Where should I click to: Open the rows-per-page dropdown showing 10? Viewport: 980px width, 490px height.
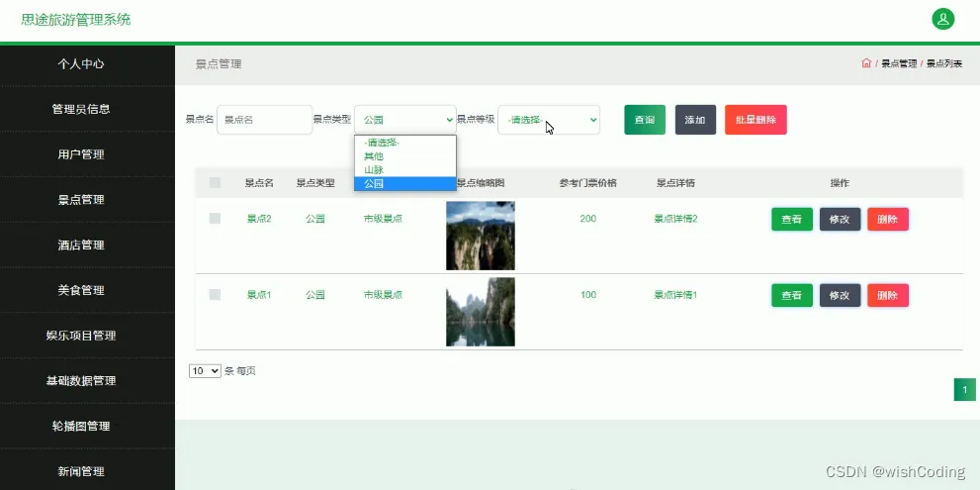(x=205, y=371)
